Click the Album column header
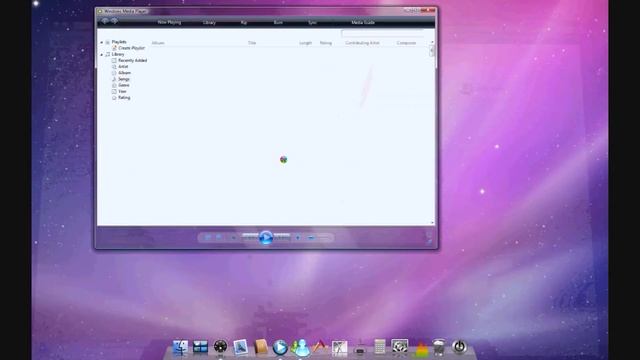Image resolution: width=640 pixels, height=360 pixels. 158,43
